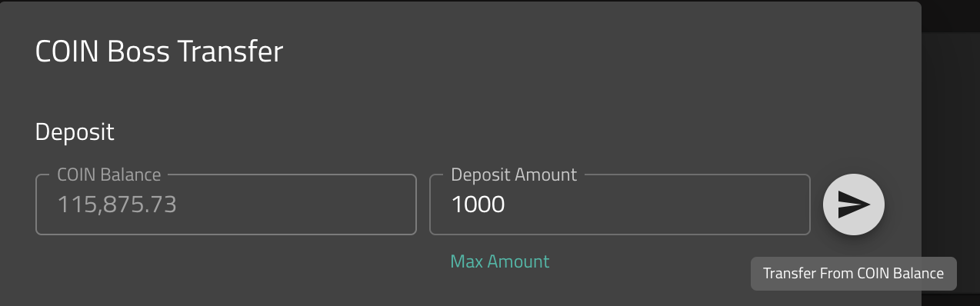This screenshot has width=980, height=306.
Task: Place cursor on the 1000 value
Action: (478, 205)
